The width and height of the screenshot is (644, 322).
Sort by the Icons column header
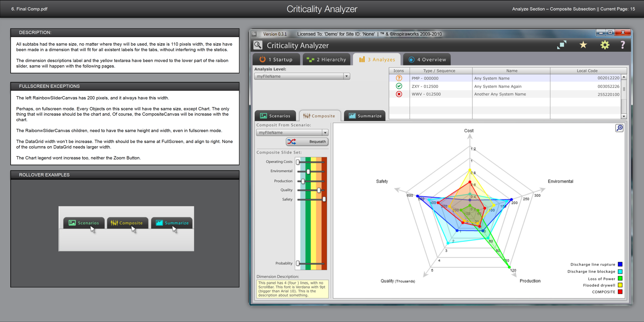[x=399, y=71]
